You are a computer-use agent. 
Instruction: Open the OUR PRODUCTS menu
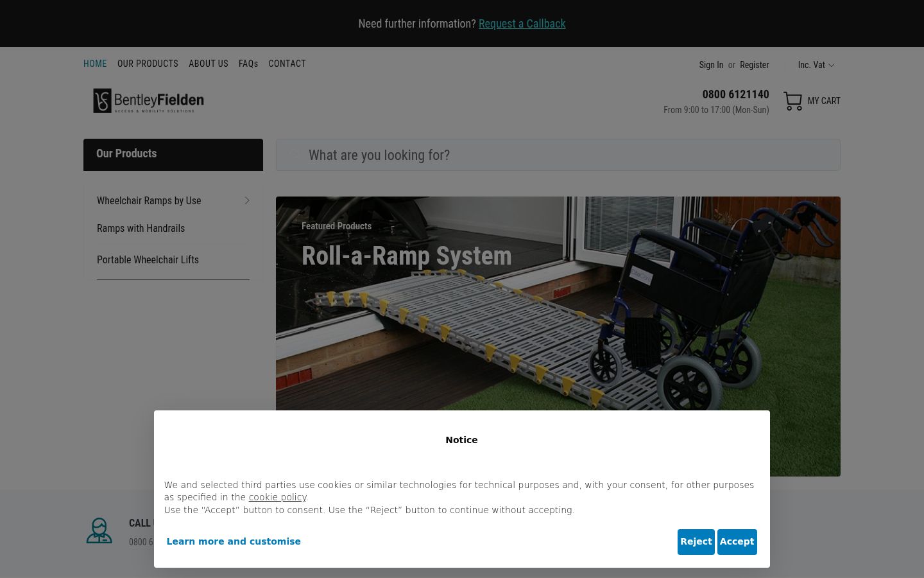pyautogui.click(x=148, y=64)
